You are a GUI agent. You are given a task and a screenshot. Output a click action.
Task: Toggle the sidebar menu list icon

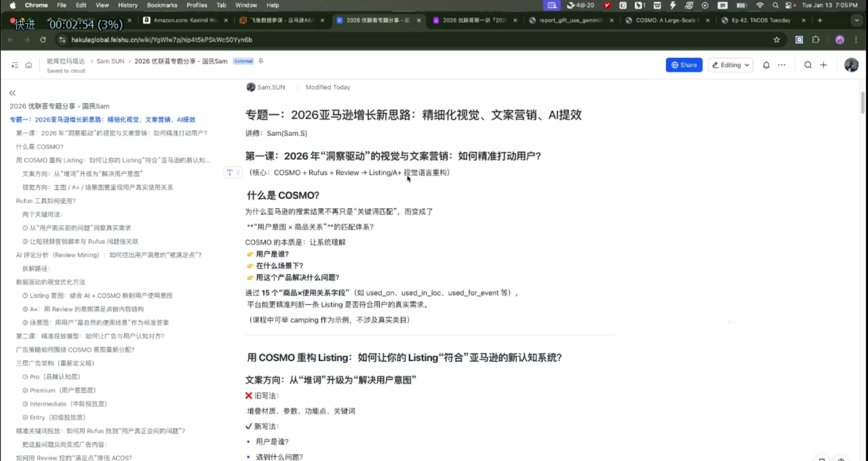15,65
